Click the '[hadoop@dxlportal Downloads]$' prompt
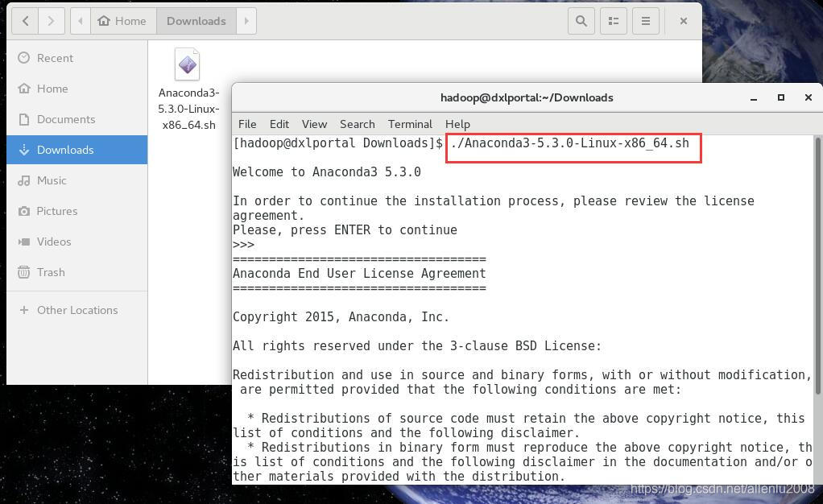 pyautogui.click(x=337, y=143)
